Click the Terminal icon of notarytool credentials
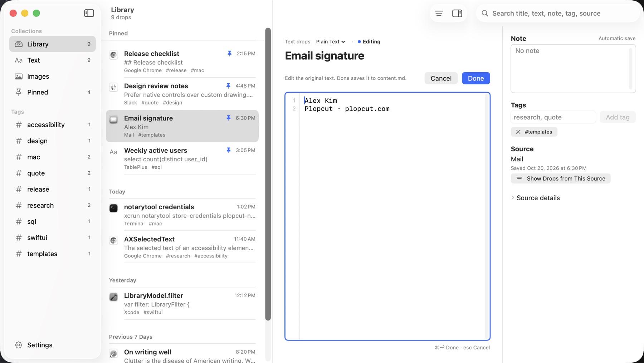This screenshot has height=363, width=644. tap(113, 208)
